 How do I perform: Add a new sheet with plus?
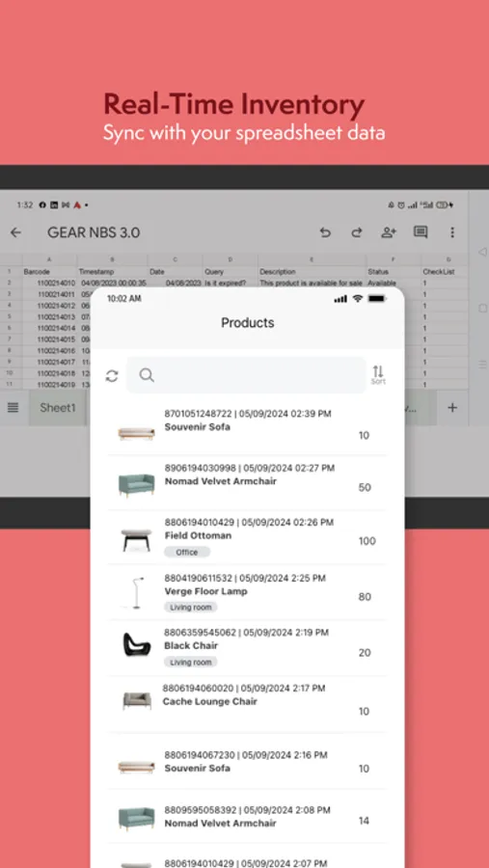[452, 407]
